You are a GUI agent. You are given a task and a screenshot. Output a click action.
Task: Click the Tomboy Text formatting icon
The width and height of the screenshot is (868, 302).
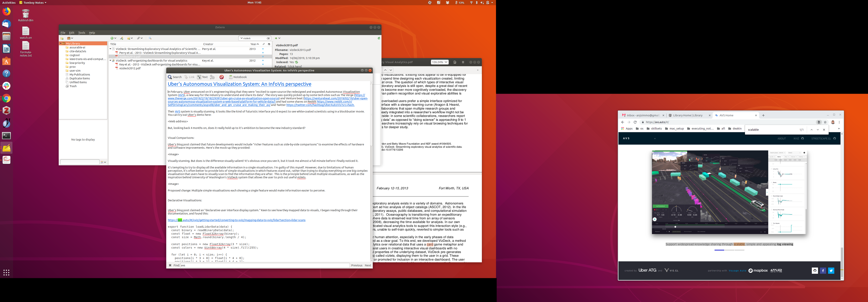point(202,77)
